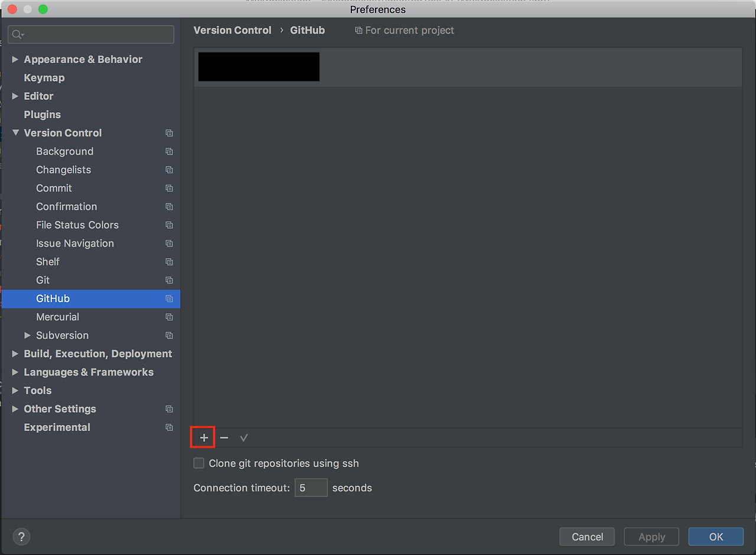Open the Git settings page
The width and height of the screenshot is (756, 555).
43,280
